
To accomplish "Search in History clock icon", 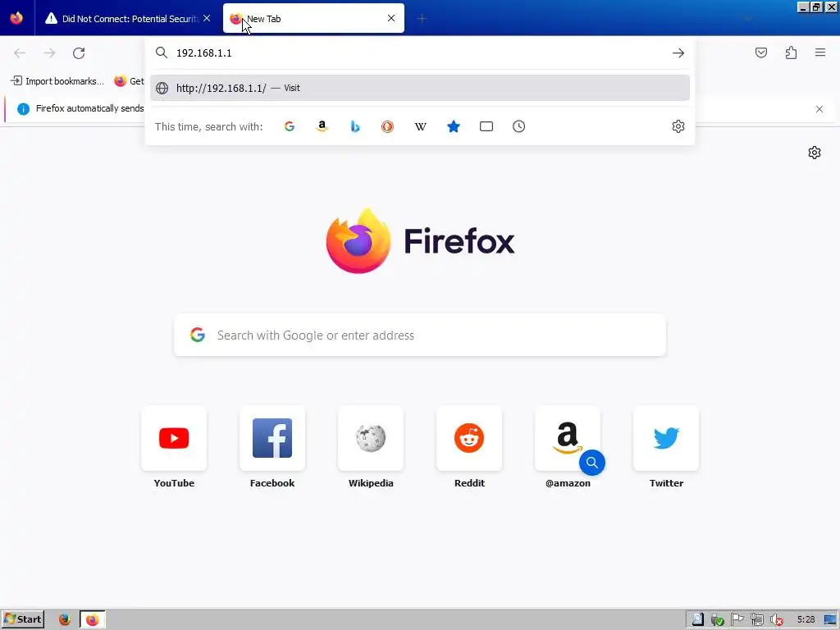I will (x=518, y=126).
